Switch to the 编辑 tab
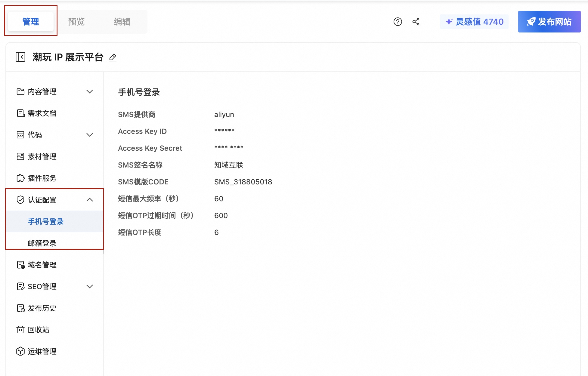 point(122,21)
